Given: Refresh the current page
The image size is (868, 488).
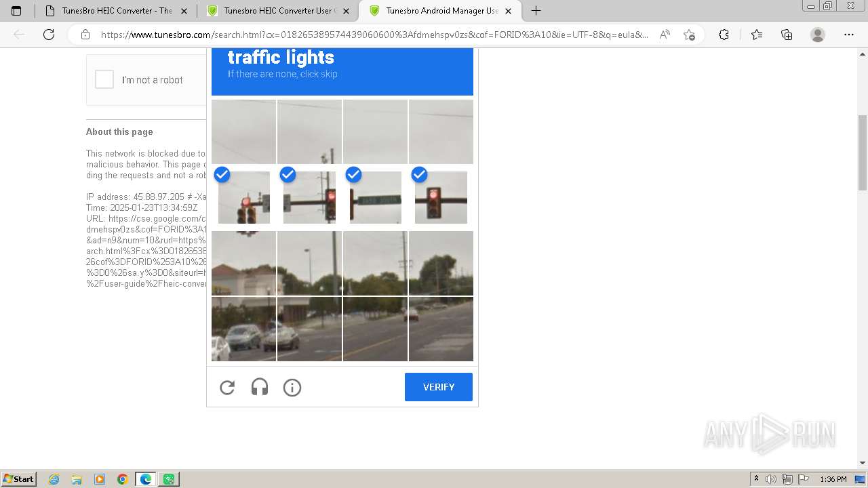Looking at the screenshot, I should tap(49, 35).
